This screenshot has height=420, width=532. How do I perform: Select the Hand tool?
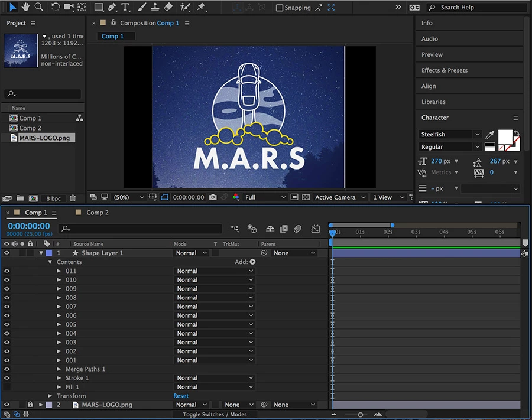pos(25,6)
